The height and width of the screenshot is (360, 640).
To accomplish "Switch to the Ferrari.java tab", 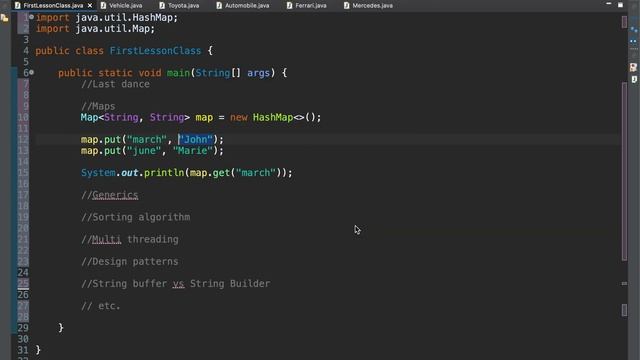I will click(x=310, y=5).
